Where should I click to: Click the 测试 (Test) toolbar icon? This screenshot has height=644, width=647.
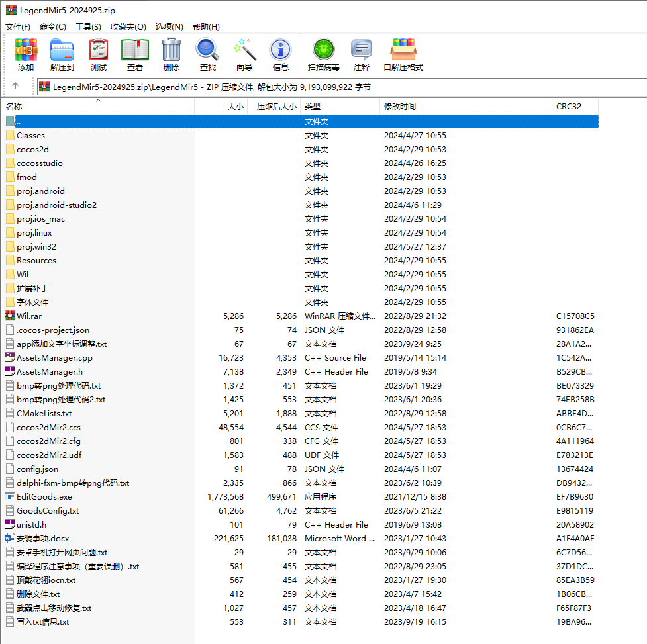[99, 50]
